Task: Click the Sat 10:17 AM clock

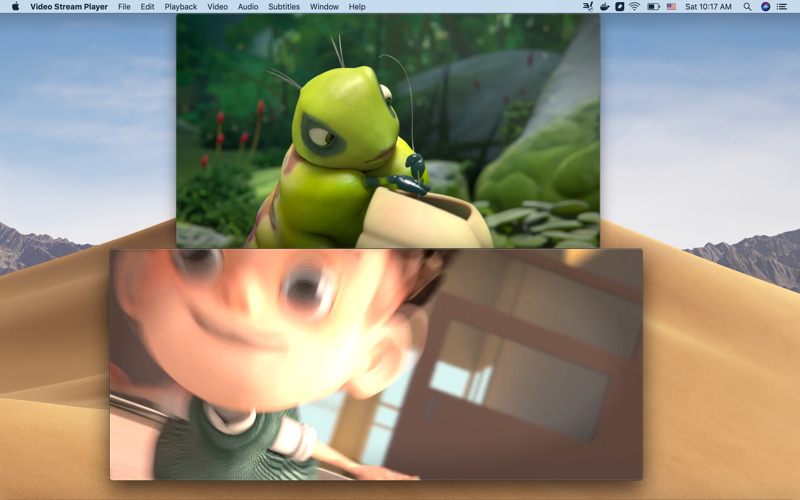Action: tap(708, 7)
